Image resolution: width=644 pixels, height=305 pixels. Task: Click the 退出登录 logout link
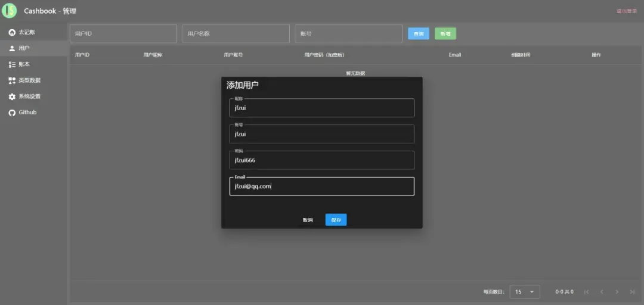626,11
